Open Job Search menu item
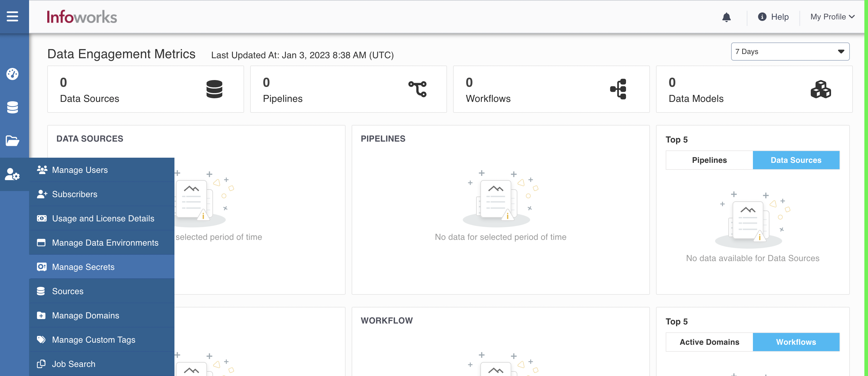Screen dimensions: 868x376 102,364
